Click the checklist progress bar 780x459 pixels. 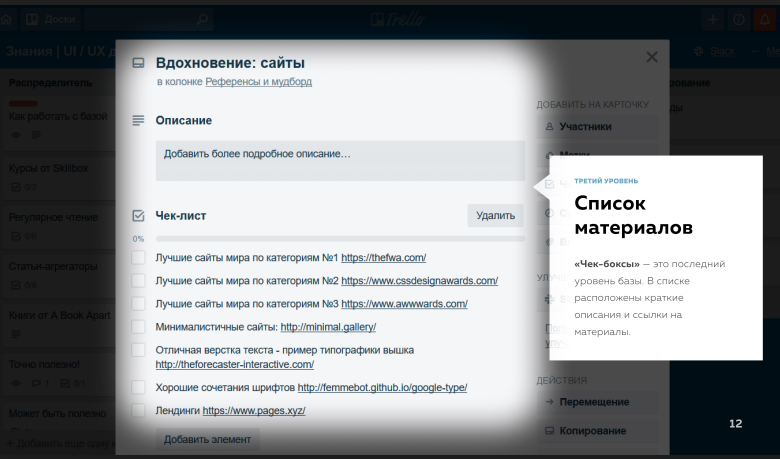(340, 239)
